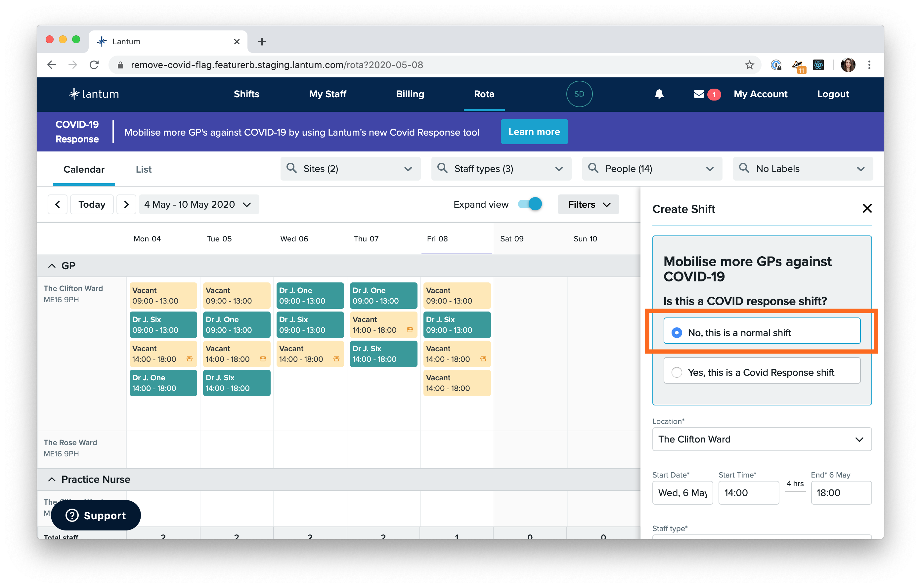Open the Staff types (3) dropdown
Image resolution: width=921 pixels, height=588 pixels.
point(501,169)
